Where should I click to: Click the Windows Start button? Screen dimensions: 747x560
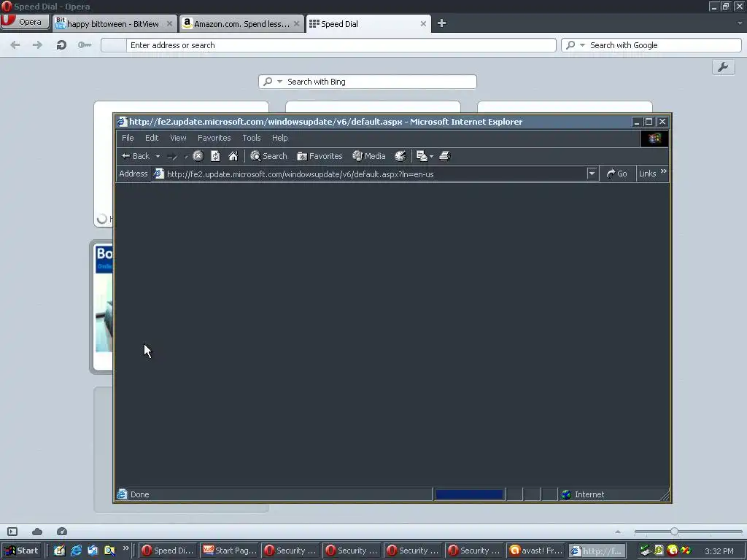click(21, 551)
